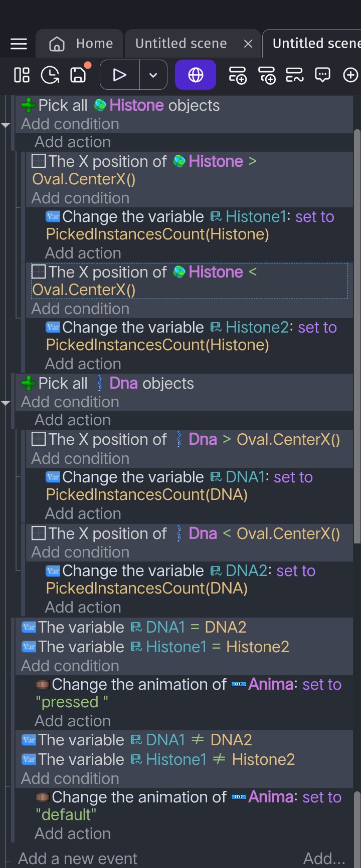The width and height of the screenshot is (361, 868).
Task: Switch to the Home tab
Action: (81, 44)
